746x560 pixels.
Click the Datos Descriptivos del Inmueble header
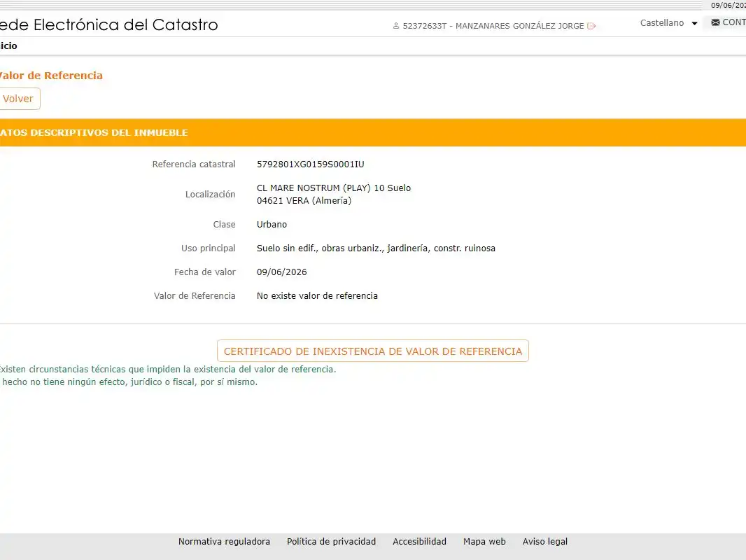(94, 133)
